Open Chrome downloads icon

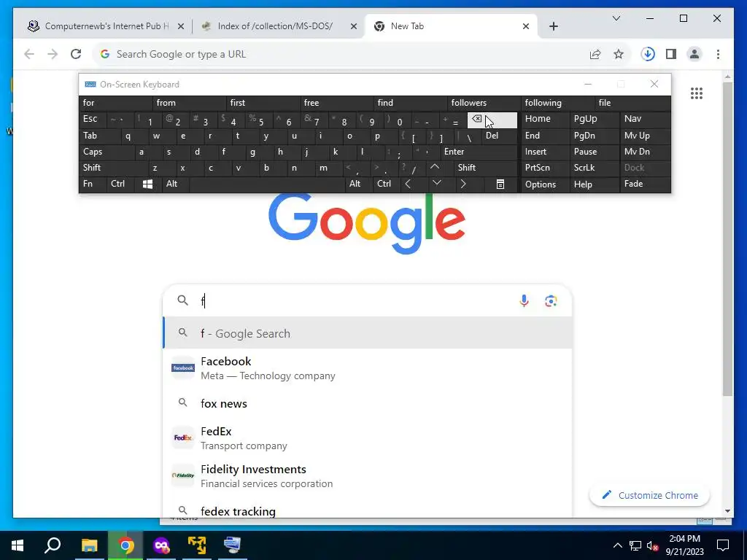648,54
